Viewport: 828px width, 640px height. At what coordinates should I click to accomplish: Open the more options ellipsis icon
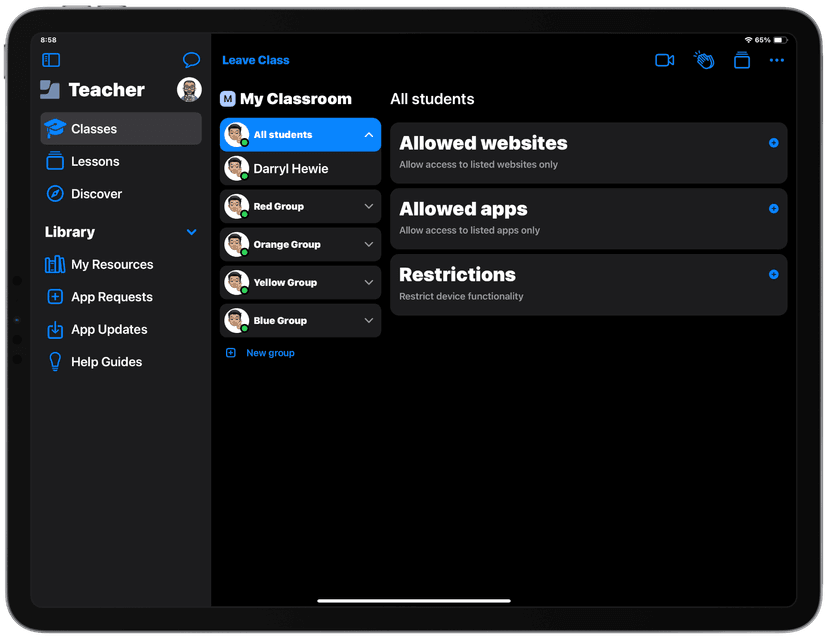point(777,60)
